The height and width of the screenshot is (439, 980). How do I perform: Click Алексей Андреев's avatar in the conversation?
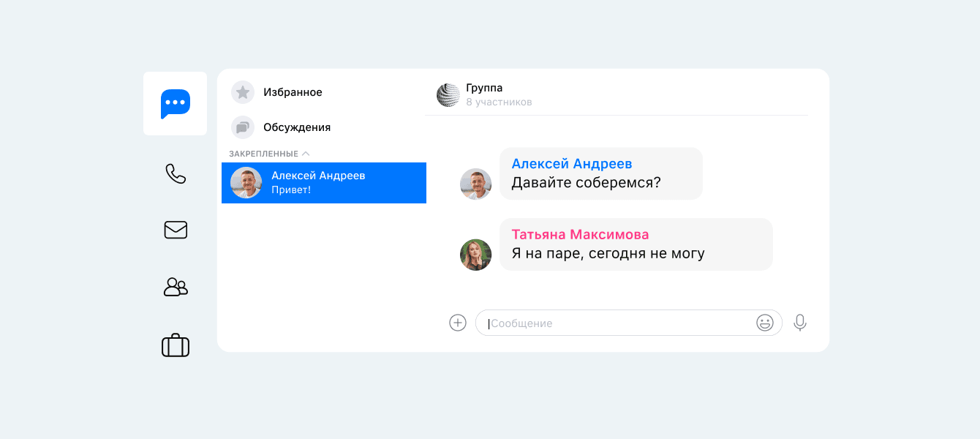tap(475, 184)
